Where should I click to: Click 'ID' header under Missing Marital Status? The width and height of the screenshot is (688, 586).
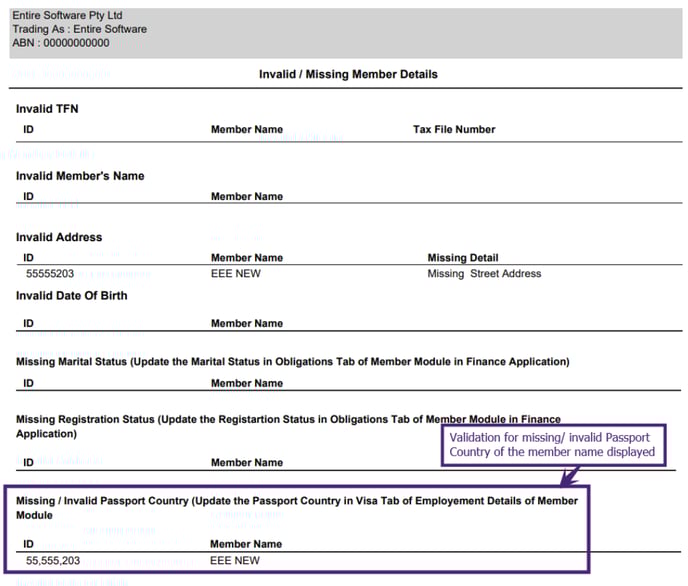pyautogui.click(x=28, y=383)
